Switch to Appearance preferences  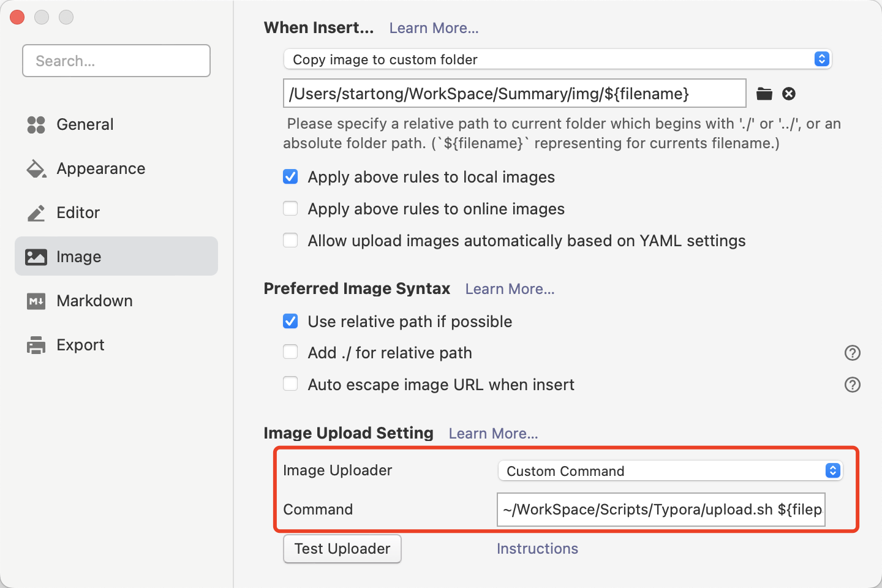pyautogui.click(x=116, y=168)
